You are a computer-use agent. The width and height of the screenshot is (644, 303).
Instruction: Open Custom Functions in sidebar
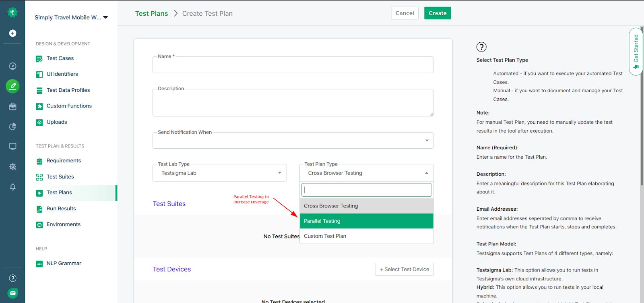point(69,106)
